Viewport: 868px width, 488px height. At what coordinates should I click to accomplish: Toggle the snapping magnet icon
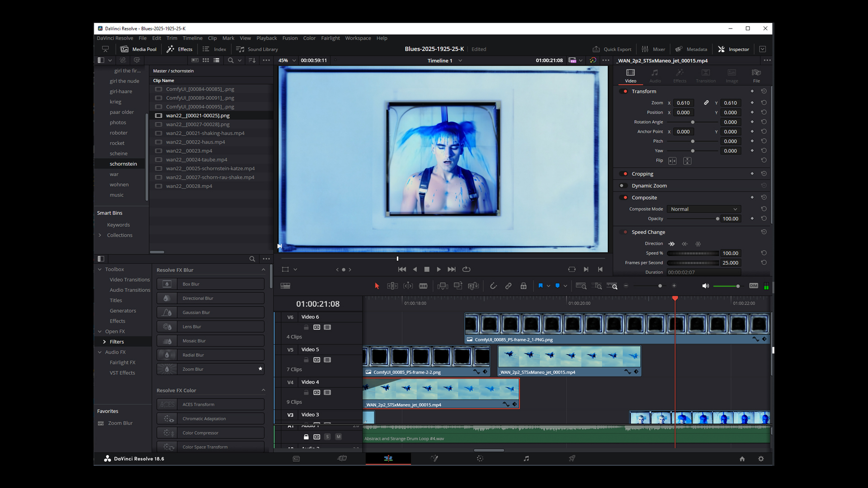point(493,286)
